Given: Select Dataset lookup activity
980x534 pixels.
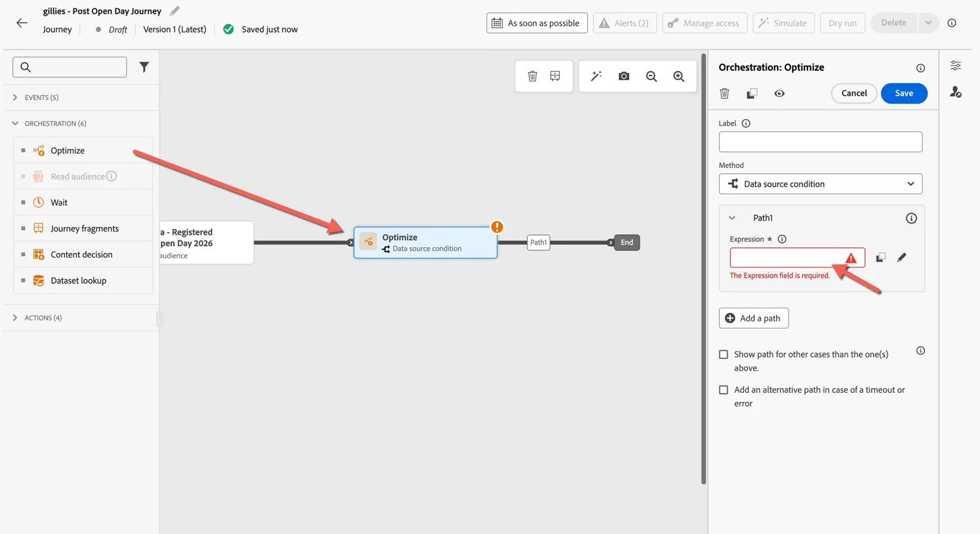Looking at the screenshot, I should [x=83, y=280].
